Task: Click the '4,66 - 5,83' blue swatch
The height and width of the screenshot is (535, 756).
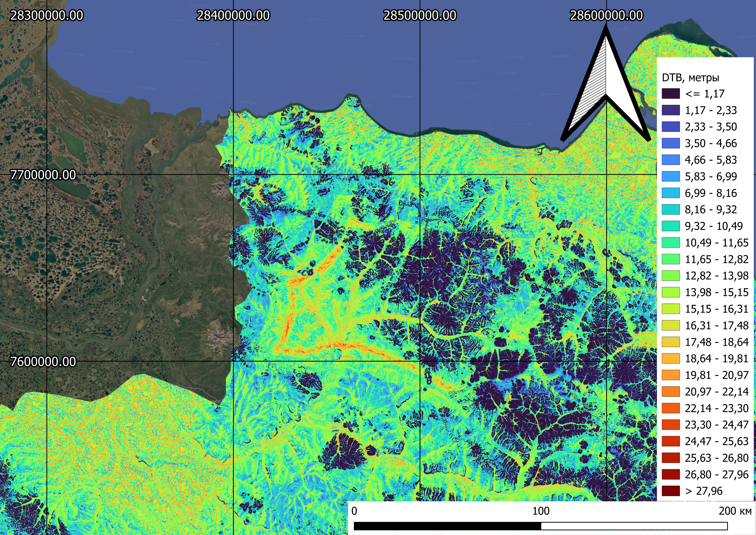Action: click(671, 160)
